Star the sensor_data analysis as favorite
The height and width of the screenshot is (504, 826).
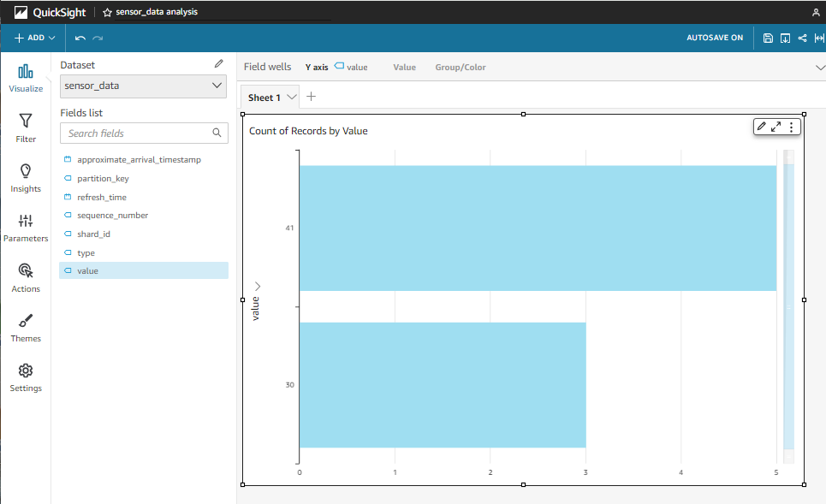tap(108, 12)
